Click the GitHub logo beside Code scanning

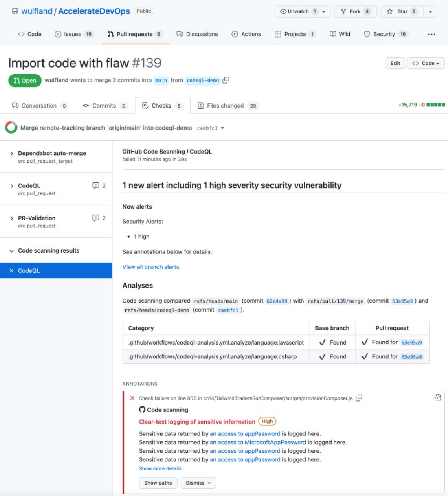click(x=142, y=409)
